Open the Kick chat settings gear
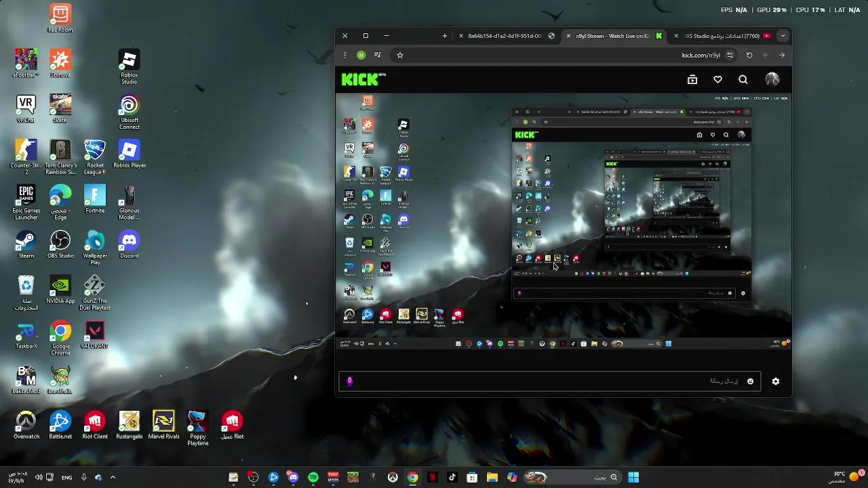 pyautogui.click(x=776, y=381)
